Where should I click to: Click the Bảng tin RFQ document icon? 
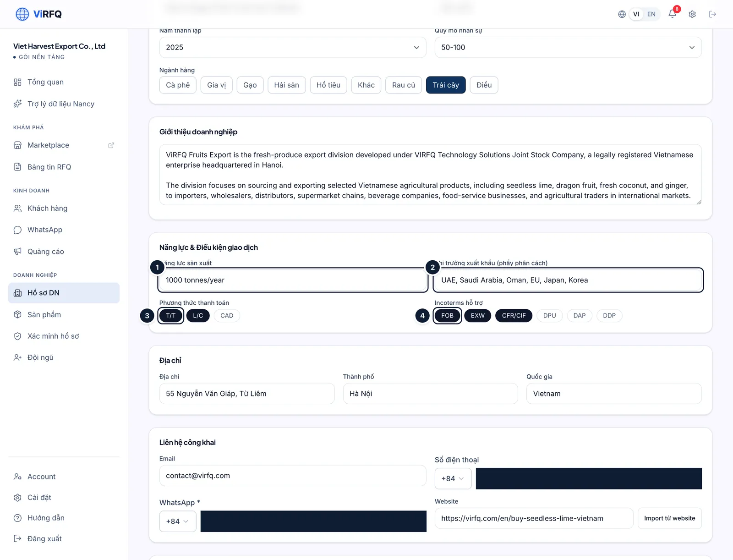[x=17, y=167]
